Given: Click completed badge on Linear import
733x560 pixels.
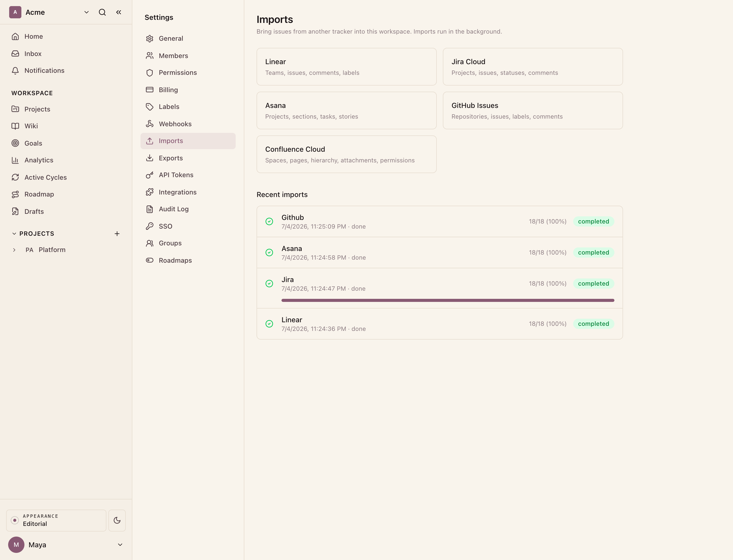Looking at the screenshot, I should coord(593,324).
